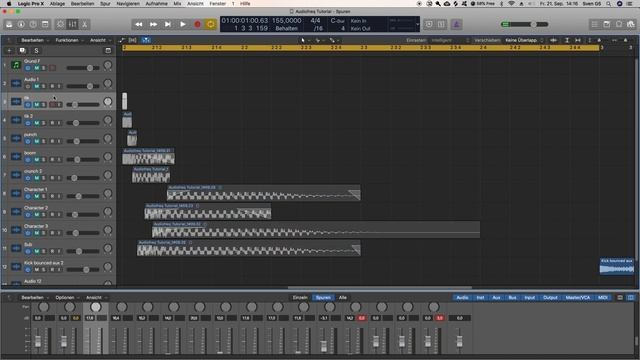
Task: Open the Navigieren menu in the menu bar
Action: [x=128, y=4]
